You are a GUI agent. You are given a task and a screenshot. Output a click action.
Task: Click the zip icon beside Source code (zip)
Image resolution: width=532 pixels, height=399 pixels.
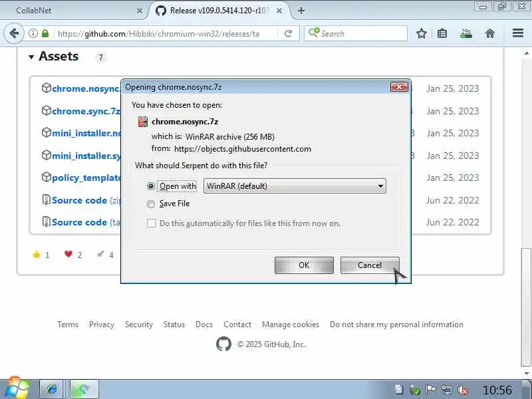click(46, 199)
